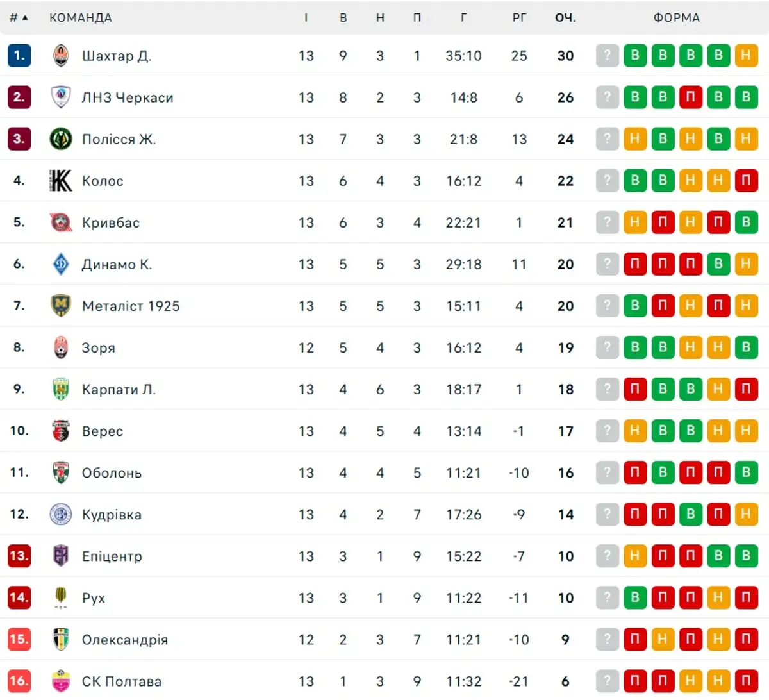The width and height of the screenshot is (769, 700).
Task: Sort table by the # position column
Action: pos(19,18)
